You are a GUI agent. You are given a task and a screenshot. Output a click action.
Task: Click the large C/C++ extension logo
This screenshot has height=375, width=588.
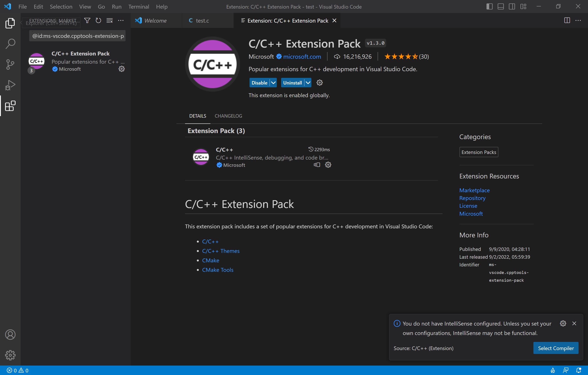(x=212, y=64)
